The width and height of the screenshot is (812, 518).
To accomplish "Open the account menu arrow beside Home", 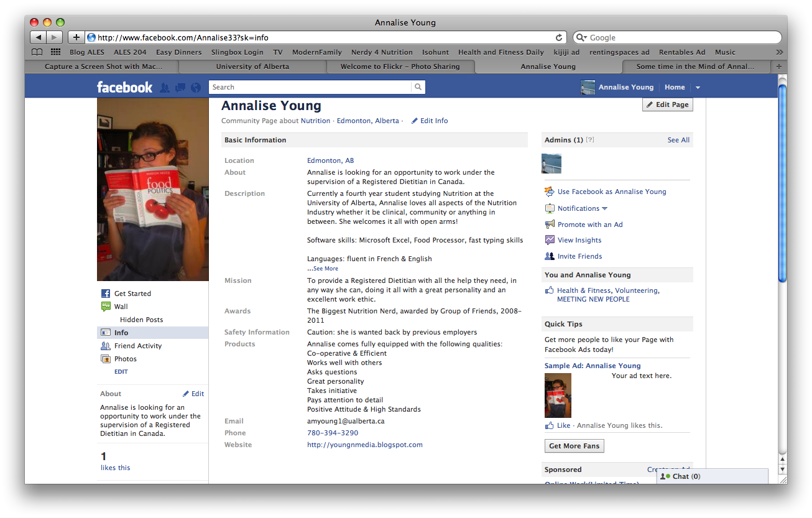I will (x=698, y=88).
